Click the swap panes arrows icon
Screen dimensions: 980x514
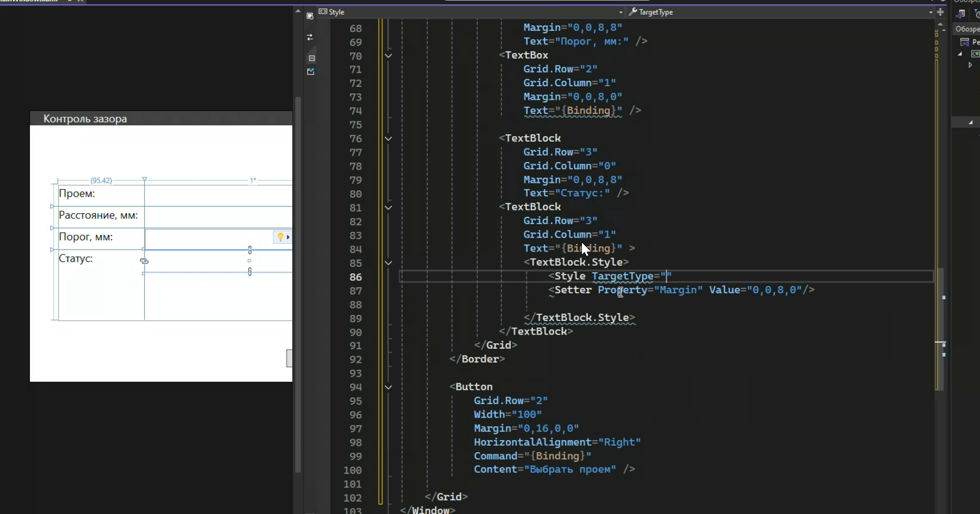coord(310,37)
